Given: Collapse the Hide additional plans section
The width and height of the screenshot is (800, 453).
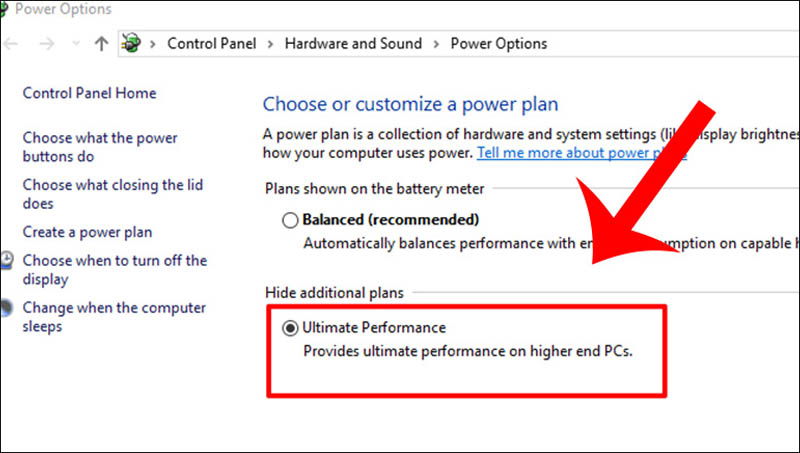Looking at the screenshot, I should [x=334, y=292].
